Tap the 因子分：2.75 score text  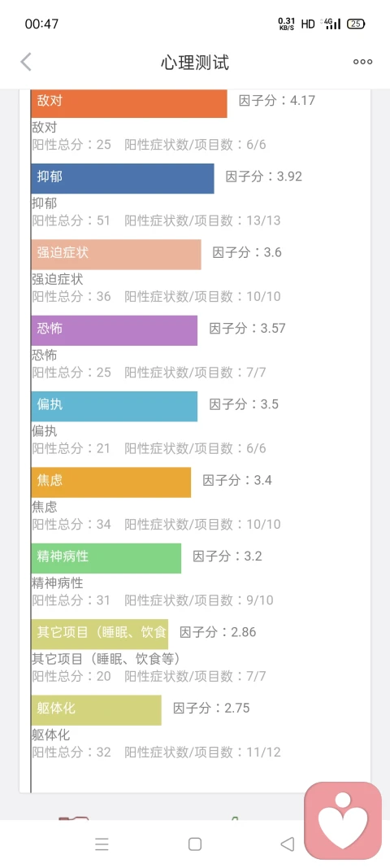tap(211, 708)
